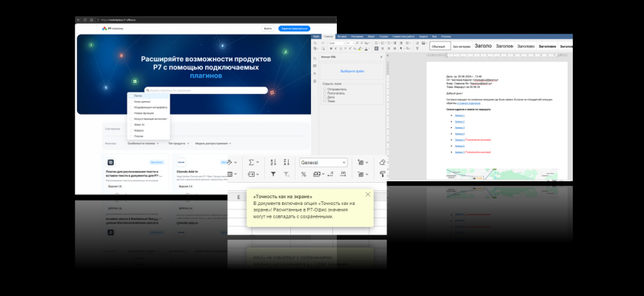
Task: Open currency format dropdown arrow
Action: [x=323, y=174]
